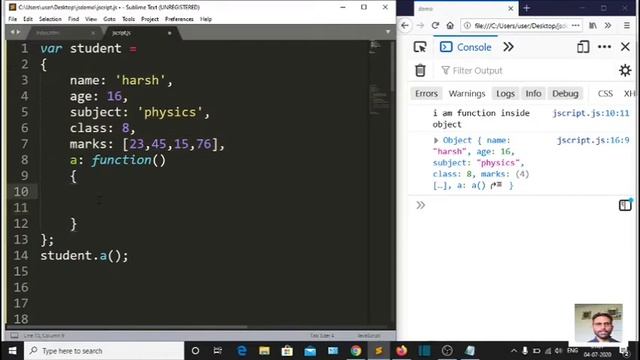Open Sublime tab list dropdown arrow
640x360 pixels.
(x=388, y=32)
